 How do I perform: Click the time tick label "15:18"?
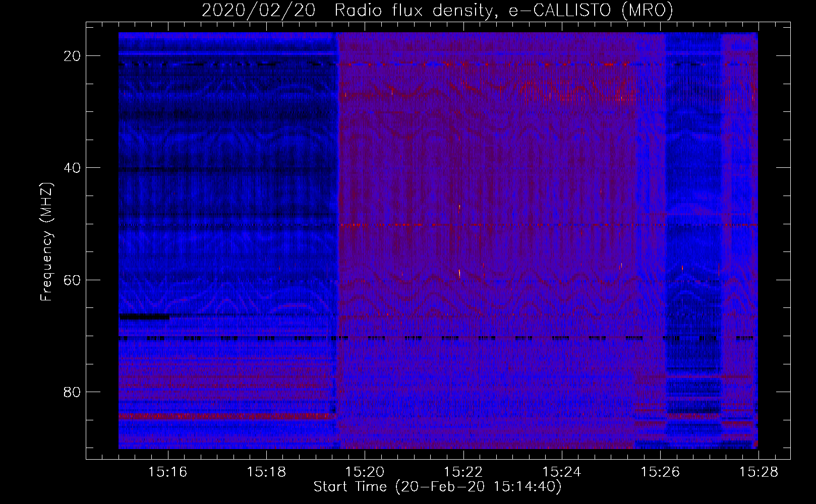[266, 472]
